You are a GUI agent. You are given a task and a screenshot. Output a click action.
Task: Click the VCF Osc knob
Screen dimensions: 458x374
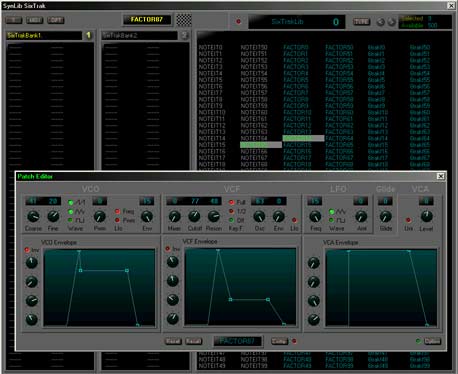pos(259,217)
